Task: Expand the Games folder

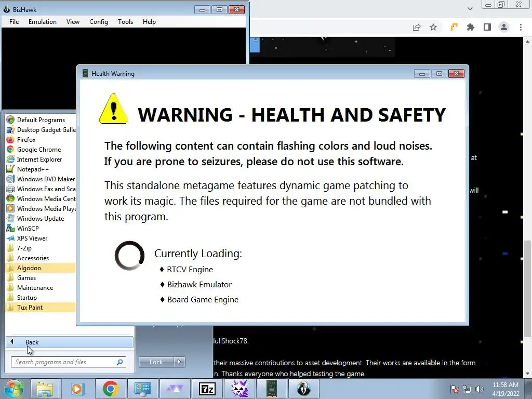Action: [41, 277]
